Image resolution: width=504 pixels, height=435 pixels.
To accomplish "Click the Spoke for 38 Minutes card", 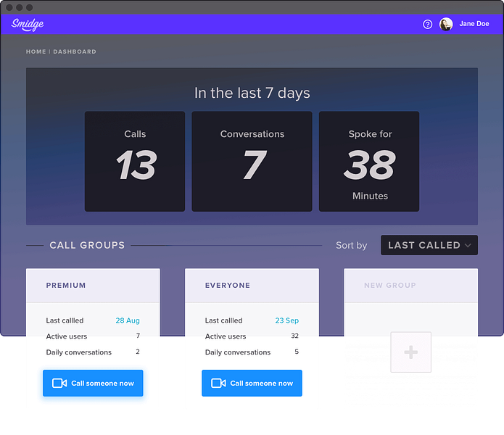I will (x=369, y=161).
